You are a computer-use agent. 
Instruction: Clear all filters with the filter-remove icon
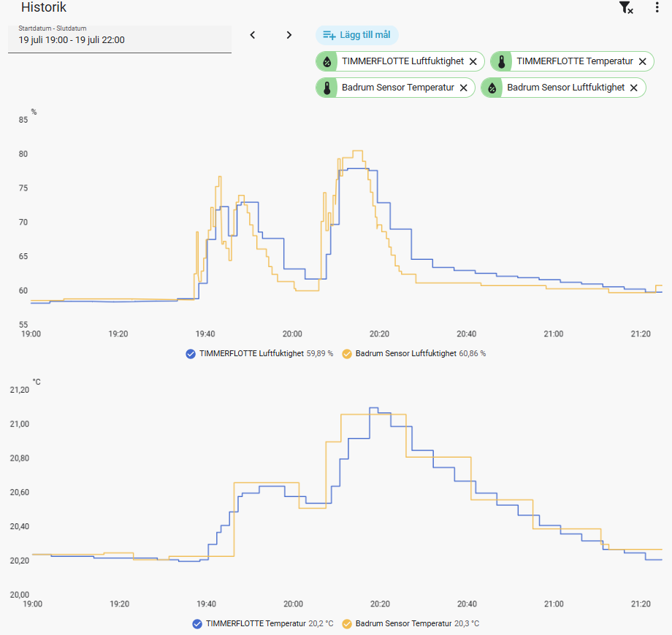[x=626, y=7]
